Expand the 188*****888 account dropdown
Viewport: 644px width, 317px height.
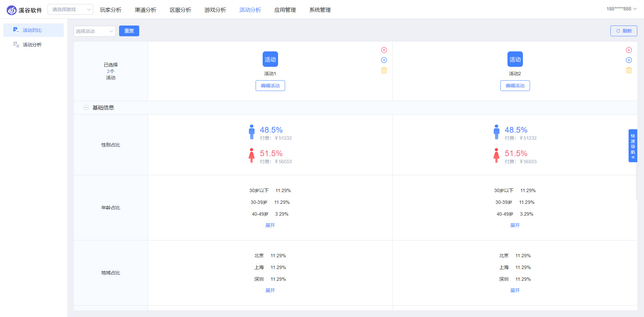pyautogui.click(x=621, y=9)
